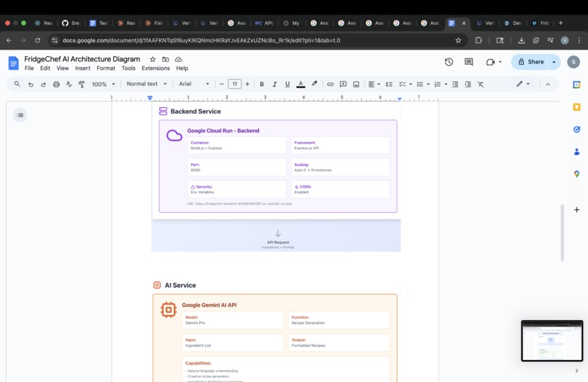The width and height of the screenshot is (588, 382).
Task: Click the font size field
Action: pyautogui.click(x=235, y=84)
